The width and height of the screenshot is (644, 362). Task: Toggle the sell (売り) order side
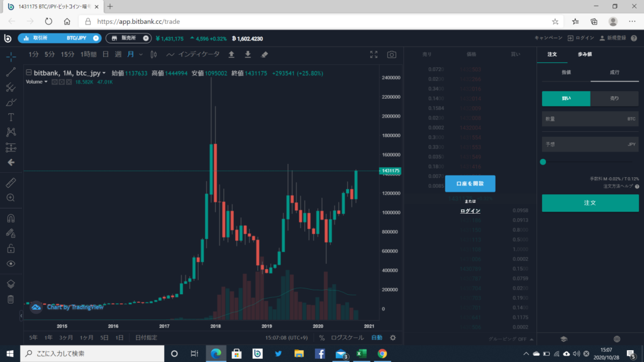point(614,99)
